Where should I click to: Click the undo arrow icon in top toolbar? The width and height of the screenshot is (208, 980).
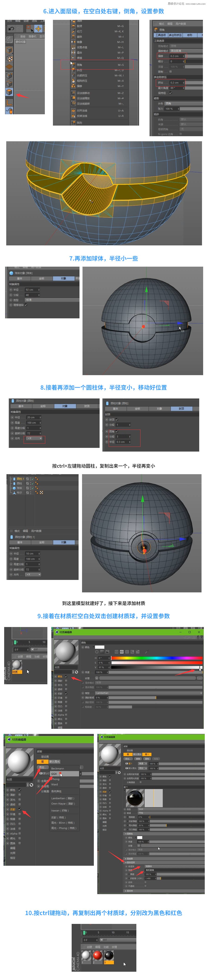point(11,29)
